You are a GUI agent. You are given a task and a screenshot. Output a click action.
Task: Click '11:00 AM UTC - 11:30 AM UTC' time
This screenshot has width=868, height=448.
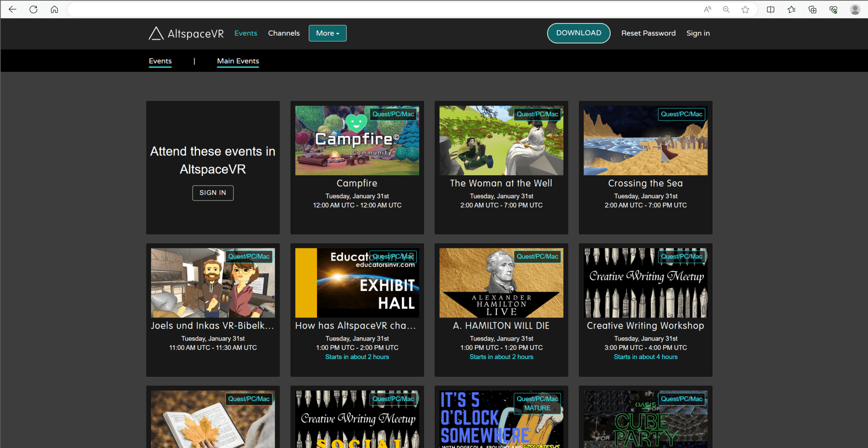(213, 348)
